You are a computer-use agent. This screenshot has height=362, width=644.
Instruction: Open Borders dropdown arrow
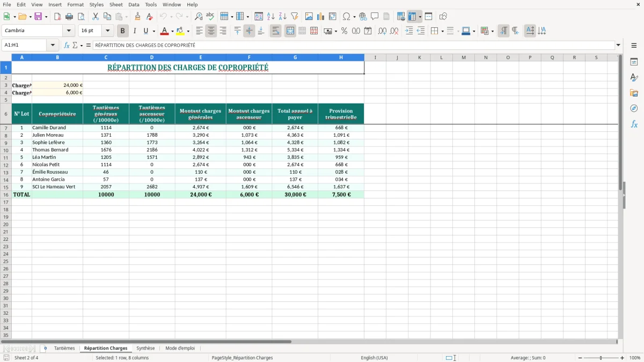point(442,32)
